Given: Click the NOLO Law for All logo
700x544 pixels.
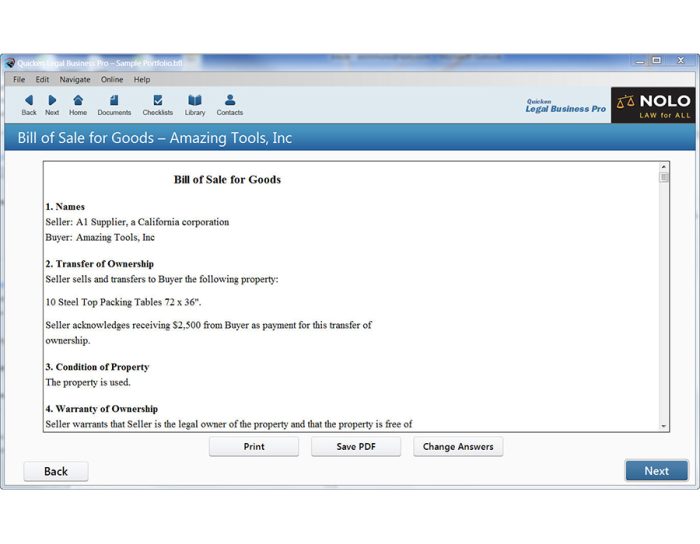Looking at the screenshot, I should (x=653, y=105).
